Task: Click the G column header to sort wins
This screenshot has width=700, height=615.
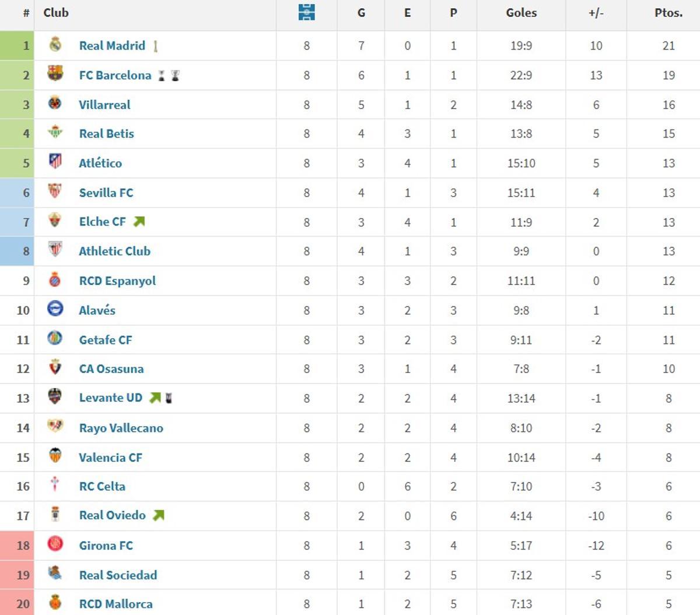Action: (x=360, y=12)
